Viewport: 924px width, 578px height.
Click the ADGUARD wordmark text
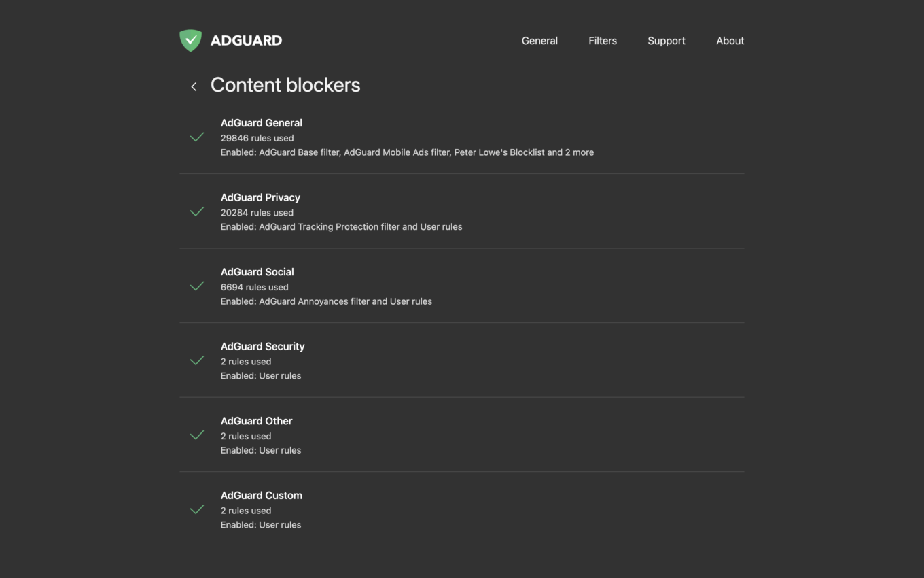(246, 41)
